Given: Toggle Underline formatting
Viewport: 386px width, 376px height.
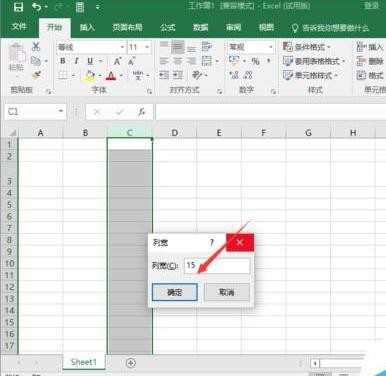Looking at the screenshot, I should coord(90,61).
